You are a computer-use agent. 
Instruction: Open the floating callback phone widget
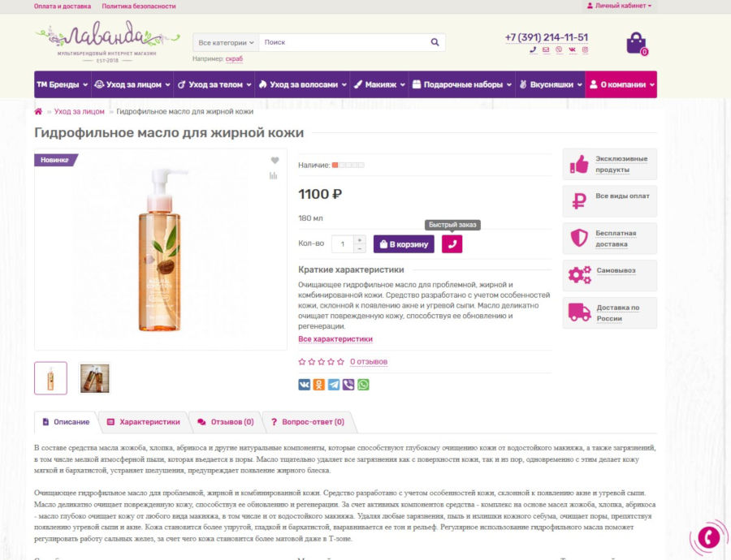[708, 537]
